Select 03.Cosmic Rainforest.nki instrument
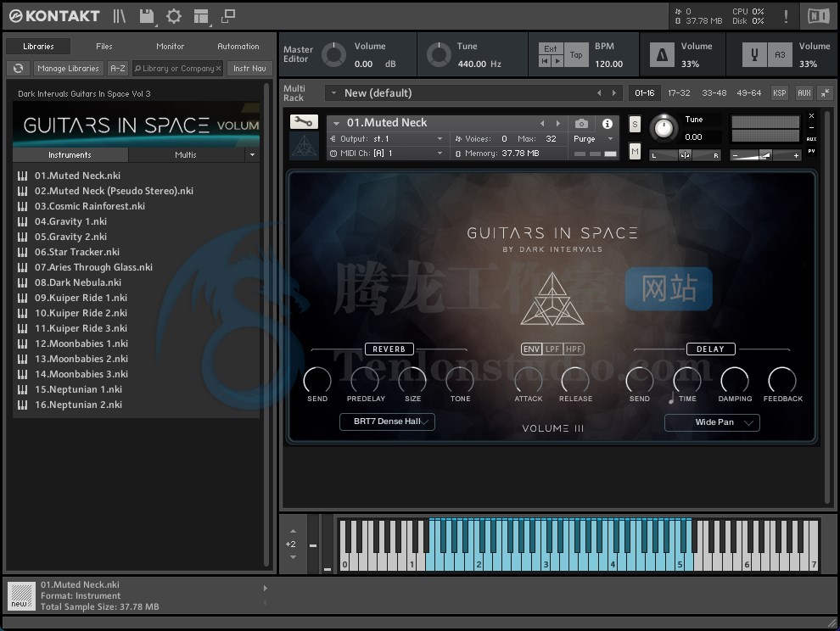The image size is (840, 631). coord(136,206)
